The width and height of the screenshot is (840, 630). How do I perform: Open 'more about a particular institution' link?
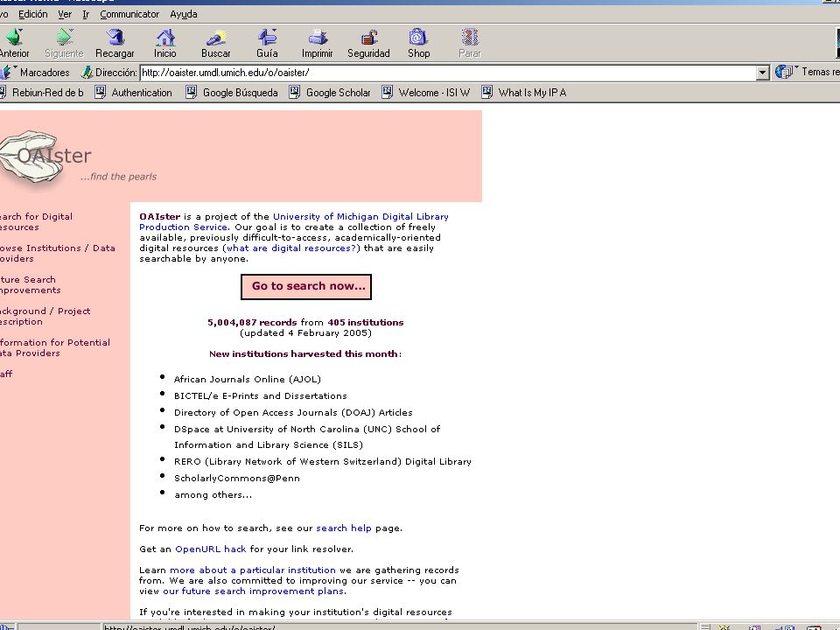click(253, 570)
